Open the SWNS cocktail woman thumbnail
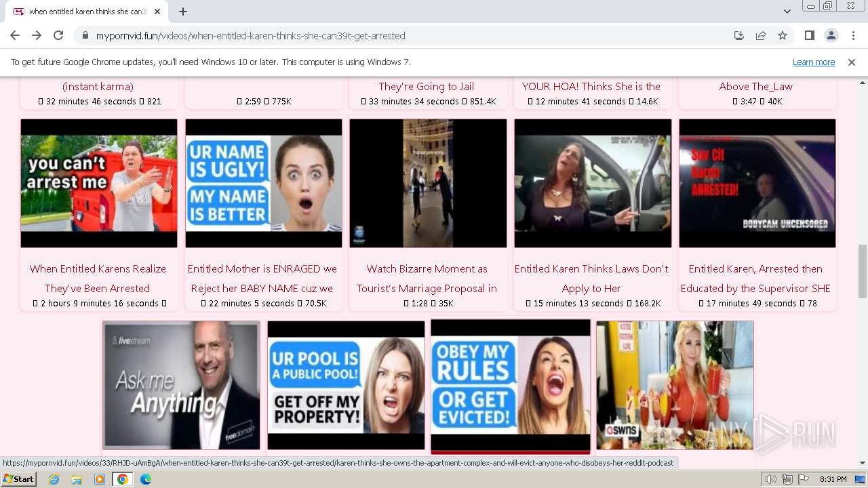868x488 pixels. click(675, 385)
